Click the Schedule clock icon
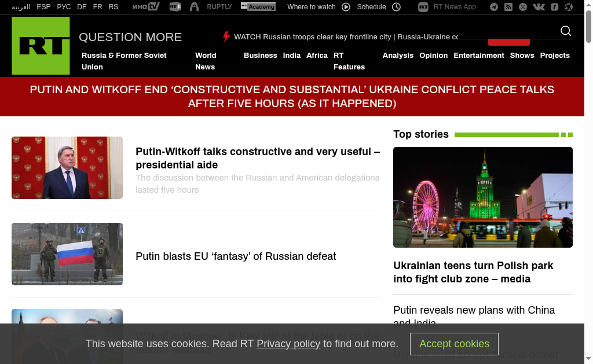This screenshot has width=593, height=364. click(397, 7)
